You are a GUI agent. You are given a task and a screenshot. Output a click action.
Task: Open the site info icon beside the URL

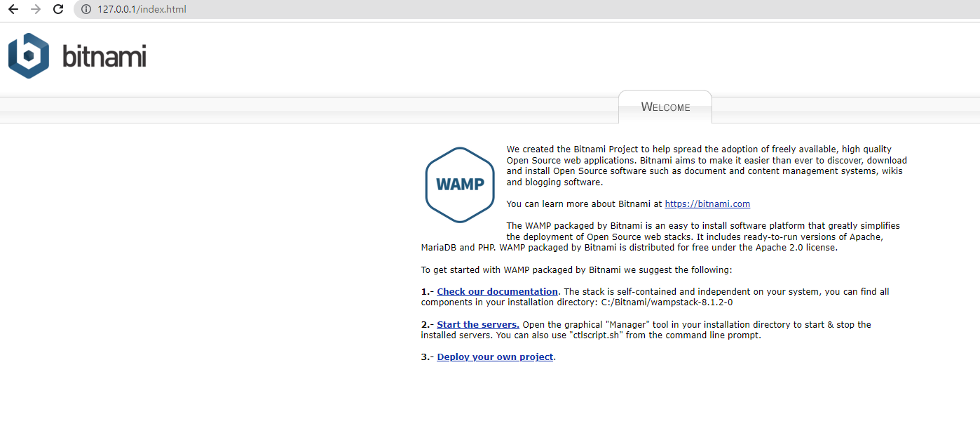pos(86,9)
